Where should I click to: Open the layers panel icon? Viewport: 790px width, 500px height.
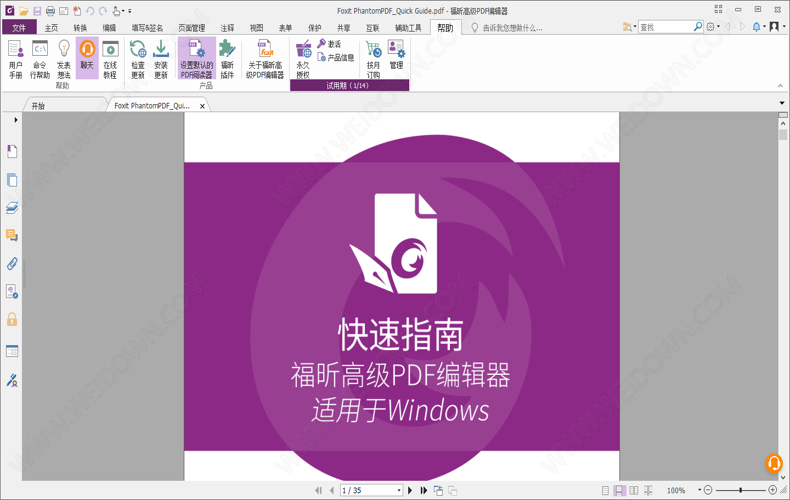[12, 208]
